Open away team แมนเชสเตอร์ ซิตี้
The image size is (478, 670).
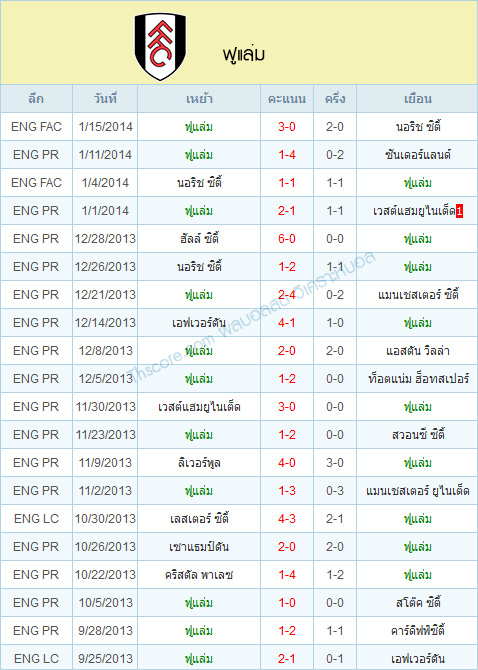coord(418,295)
